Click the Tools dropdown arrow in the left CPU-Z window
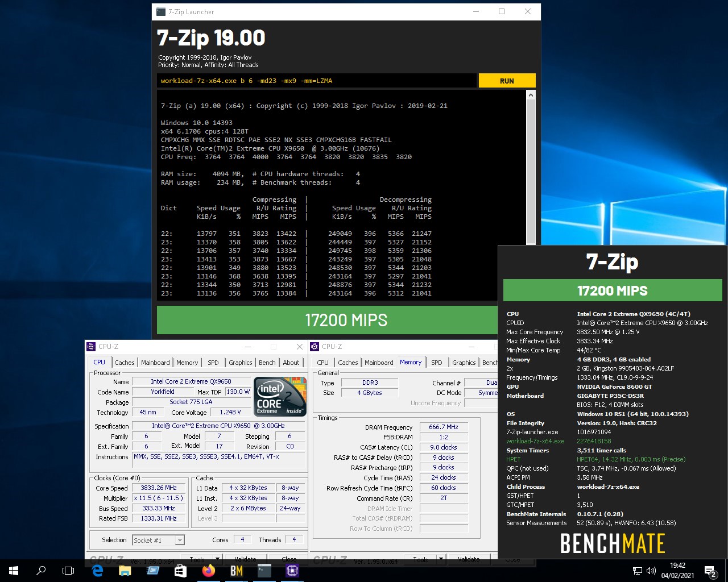The image size is (728, 582). (217, 559)
